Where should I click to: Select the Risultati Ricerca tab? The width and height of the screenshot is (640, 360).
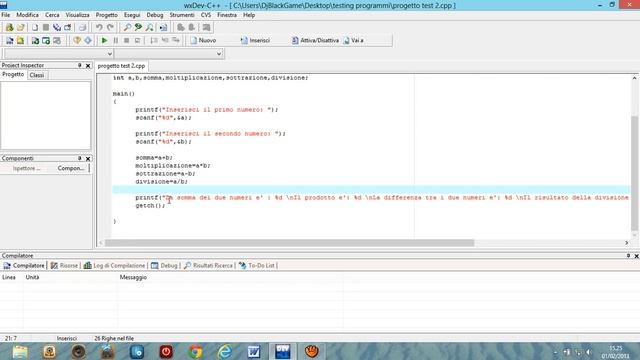pos(208,265)
